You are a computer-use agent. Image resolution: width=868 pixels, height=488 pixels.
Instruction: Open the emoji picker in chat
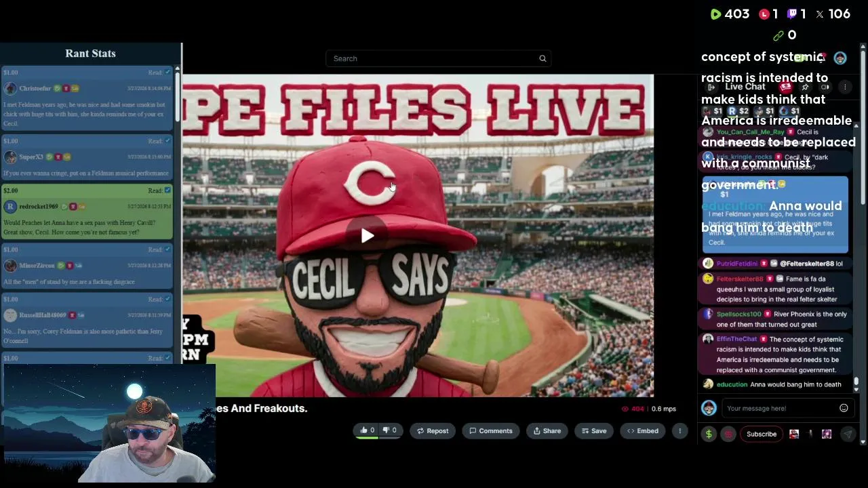(x=844, y=408)
